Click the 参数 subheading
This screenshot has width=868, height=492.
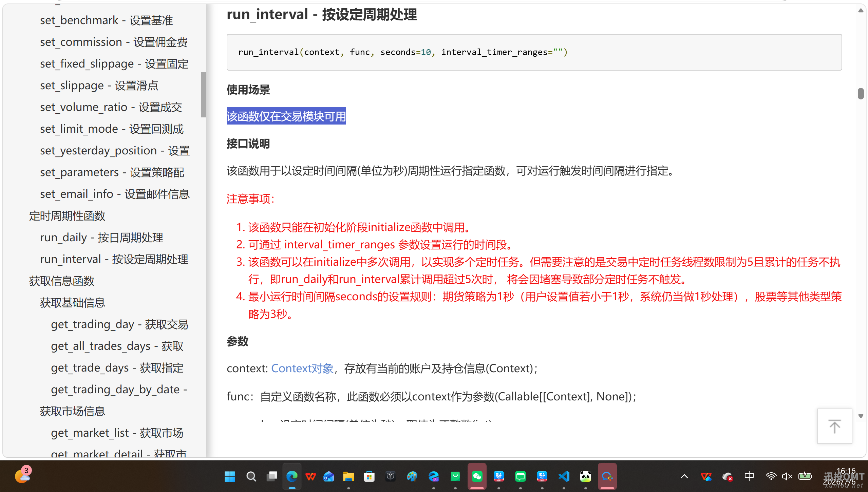238,341
